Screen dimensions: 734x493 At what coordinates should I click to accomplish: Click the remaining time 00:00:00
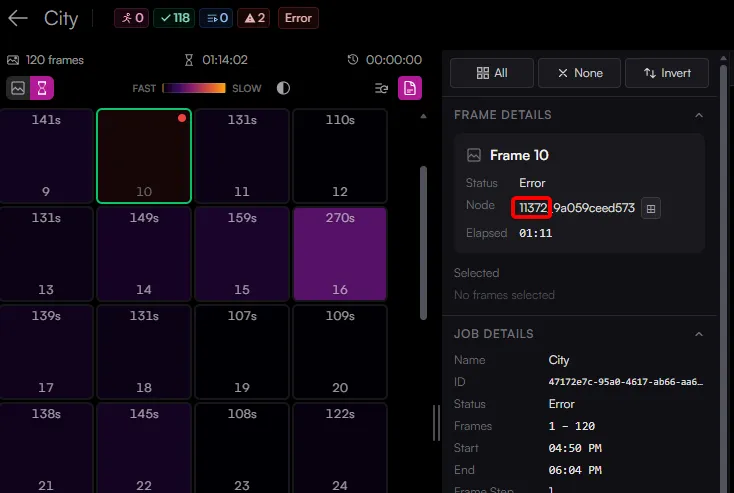coord(394,60)
